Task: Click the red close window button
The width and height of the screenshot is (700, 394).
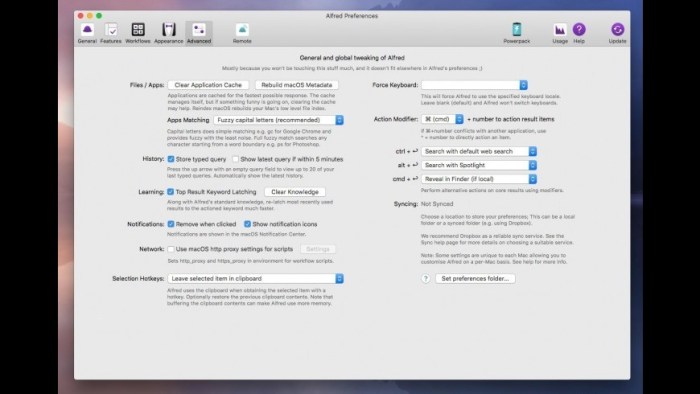Action: tap(80, 16)
